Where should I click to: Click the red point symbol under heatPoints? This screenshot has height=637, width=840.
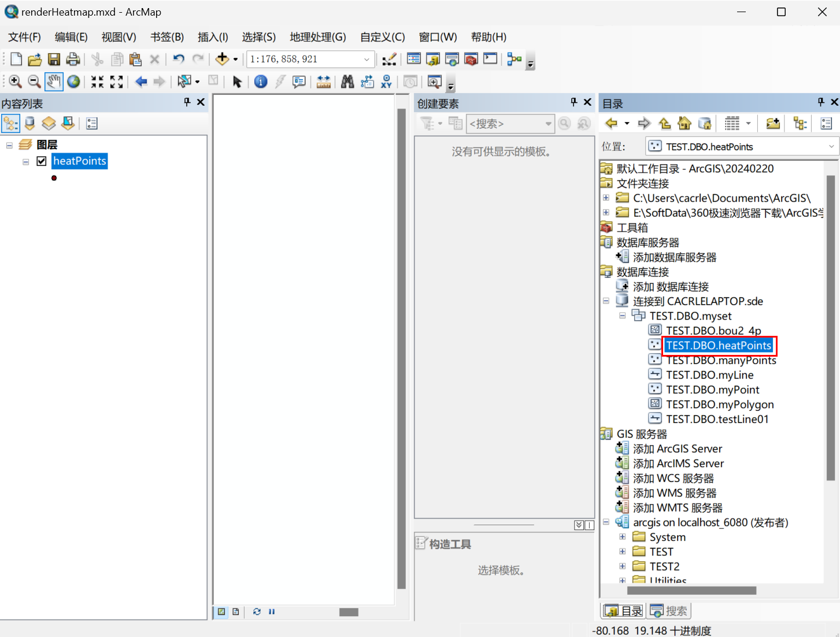54,178
